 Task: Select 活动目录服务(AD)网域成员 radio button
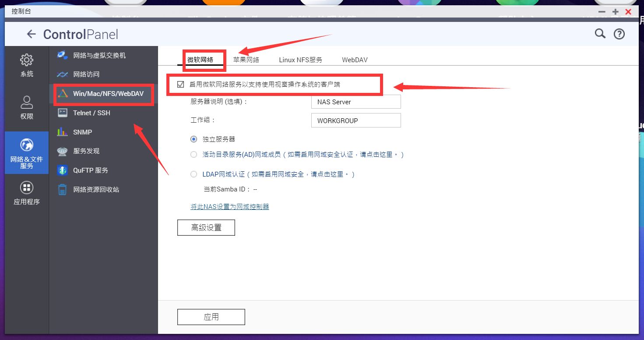coord(194,155)
